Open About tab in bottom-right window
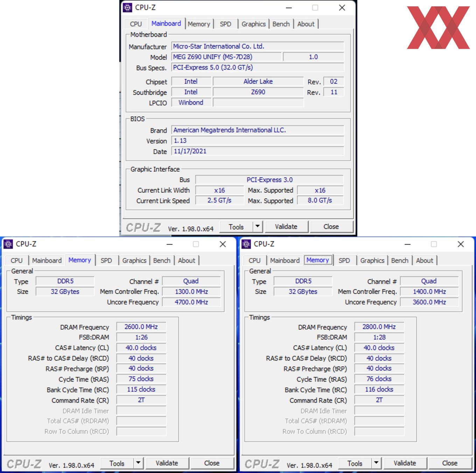This screenshot has width=476, height=473. click(x=425, y=260)
